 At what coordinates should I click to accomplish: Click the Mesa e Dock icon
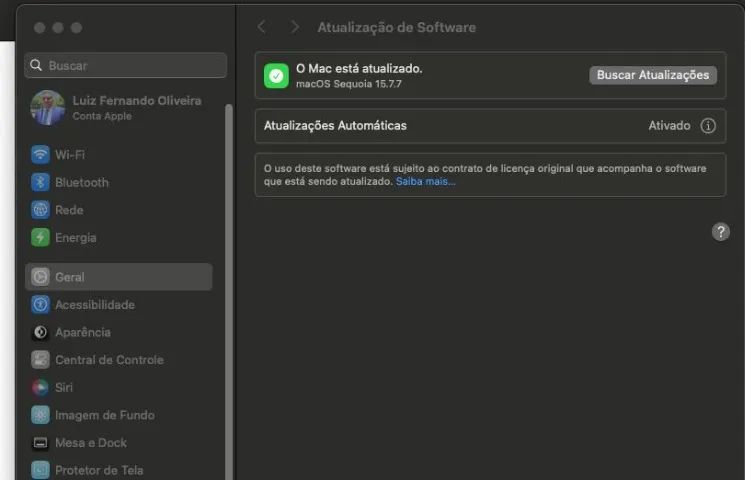(x=40, y=442)
